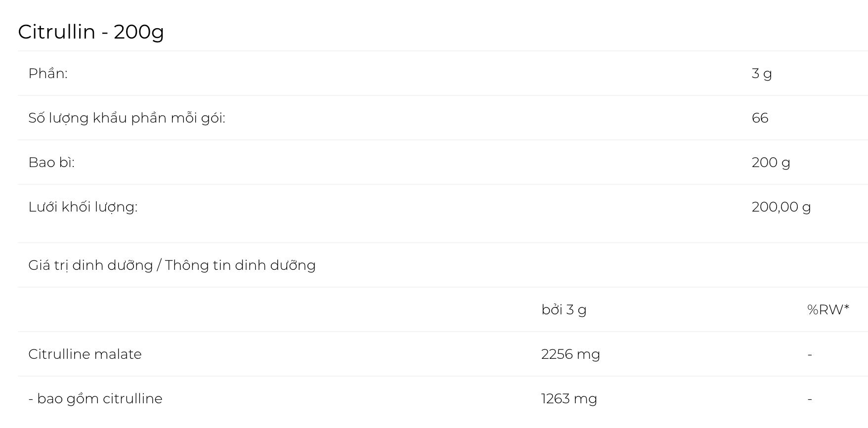Click the 66 servings value
The width and height of the screenshot is (868, 428).
coord(760,118)
